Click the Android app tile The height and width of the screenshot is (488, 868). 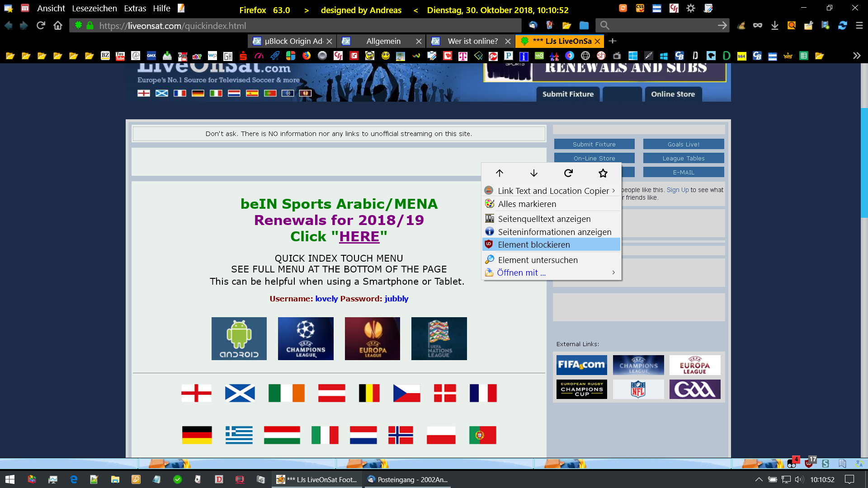239,338
